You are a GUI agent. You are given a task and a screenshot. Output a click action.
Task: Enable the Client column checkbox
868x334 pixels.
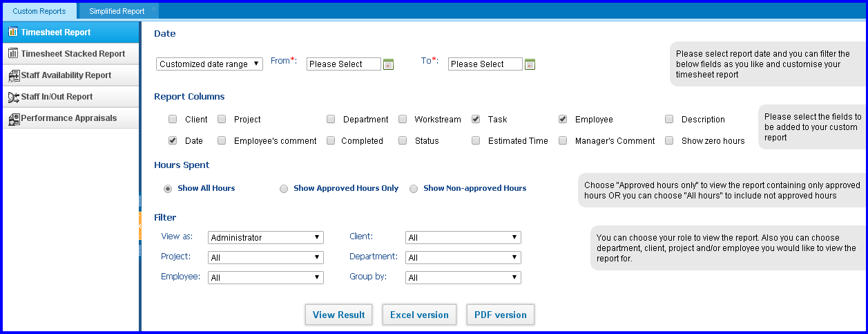tap(173, 119)
